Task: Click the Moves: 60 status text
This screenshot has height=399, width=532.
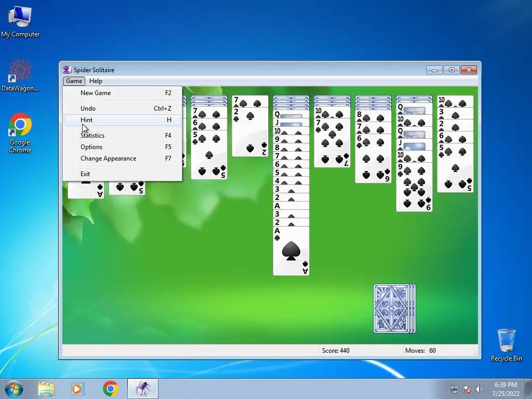Action: point(420,351)
